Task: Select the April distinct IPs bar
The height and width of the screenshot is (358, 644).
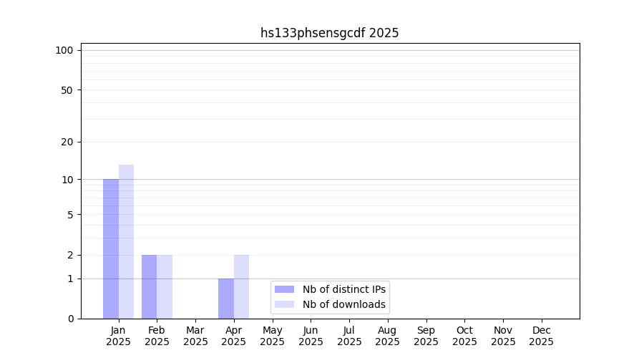Action: click(226, 299)
